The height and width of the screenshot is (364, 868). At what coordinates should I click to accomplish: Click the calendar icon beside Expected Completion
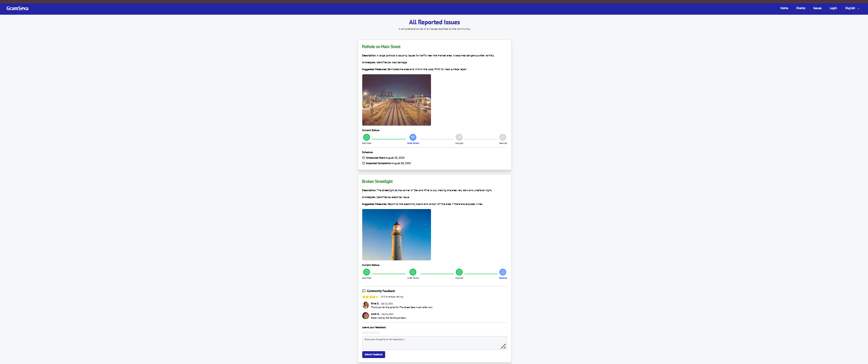(x=364, y=163)
